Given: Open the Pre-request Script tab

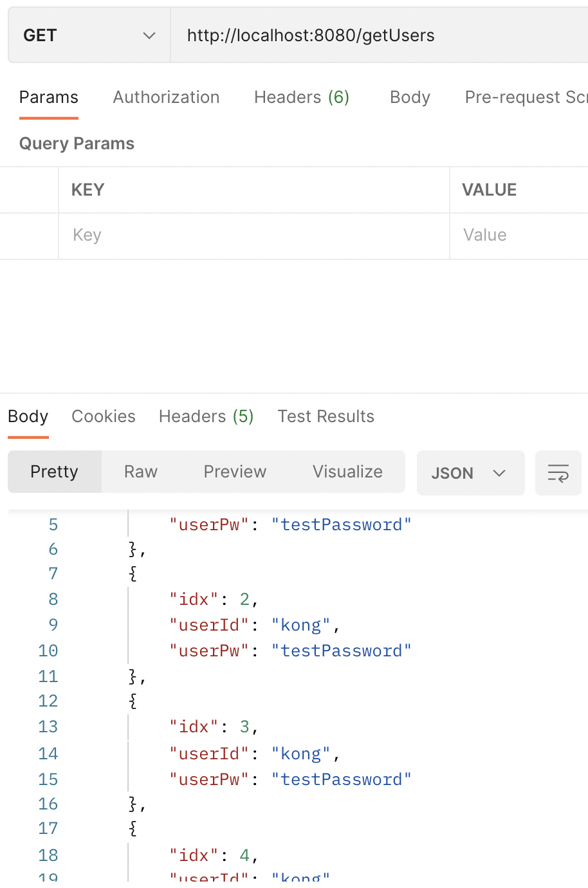Looking at the screenshot, I should point(526,97).
